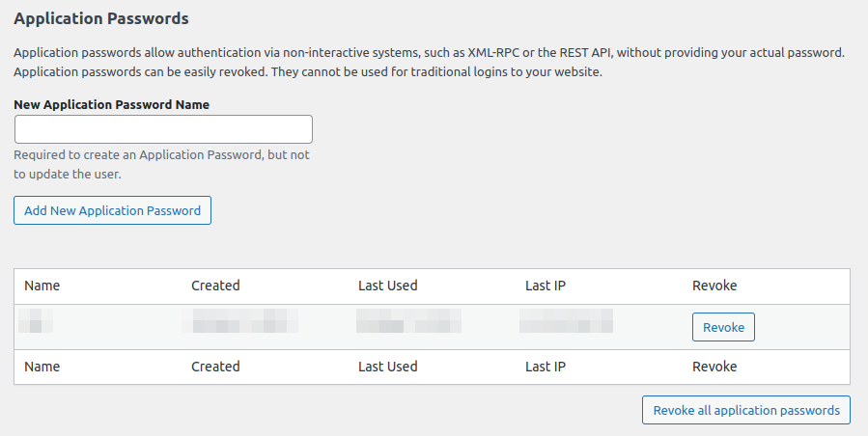Click Last Used label in footer row

(387, 367)
